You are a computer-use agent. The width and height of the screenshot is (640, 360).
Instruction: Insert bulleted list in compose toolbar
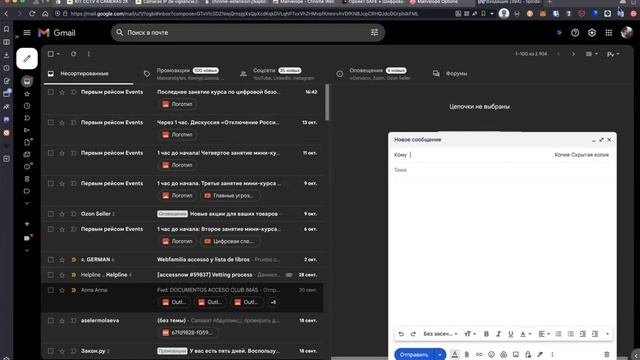point(571,334)
